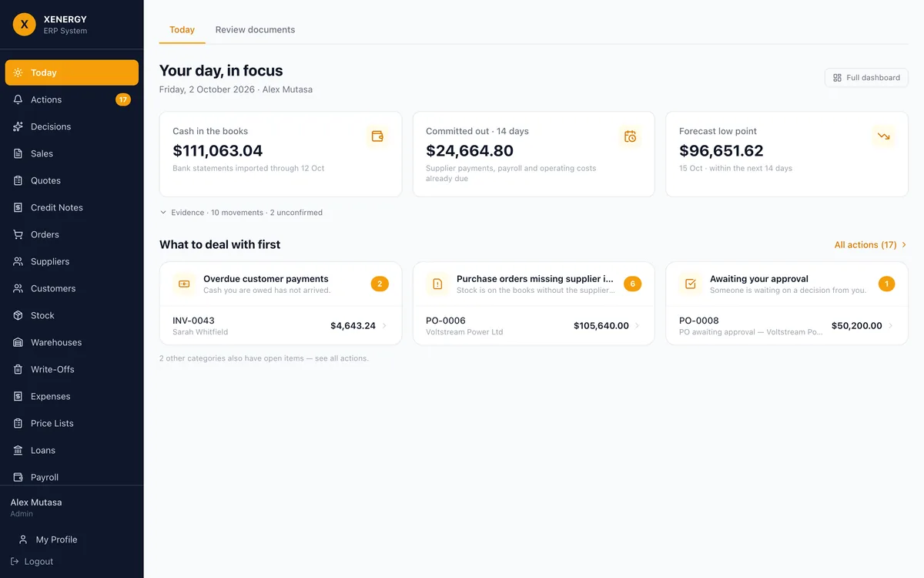Open the All actions (17) link

[x=871, y=244]
